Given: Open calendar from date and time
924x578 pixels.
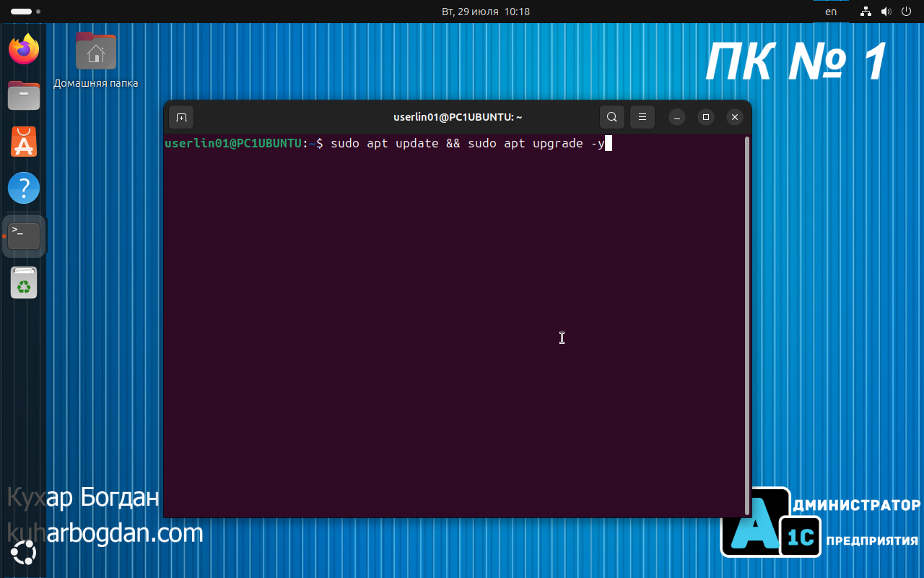Looking at the screenshot, I should coord(485,12).
